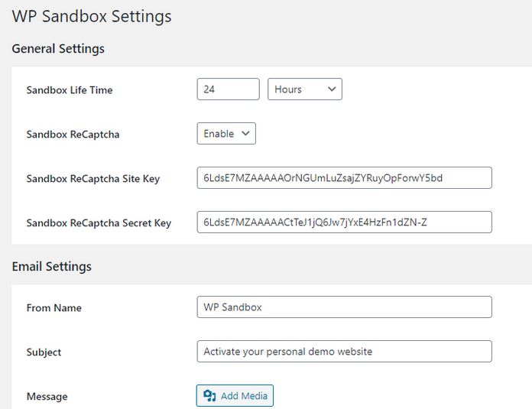Open the ReCaptcha Enable dropdown

coord(226,134)
